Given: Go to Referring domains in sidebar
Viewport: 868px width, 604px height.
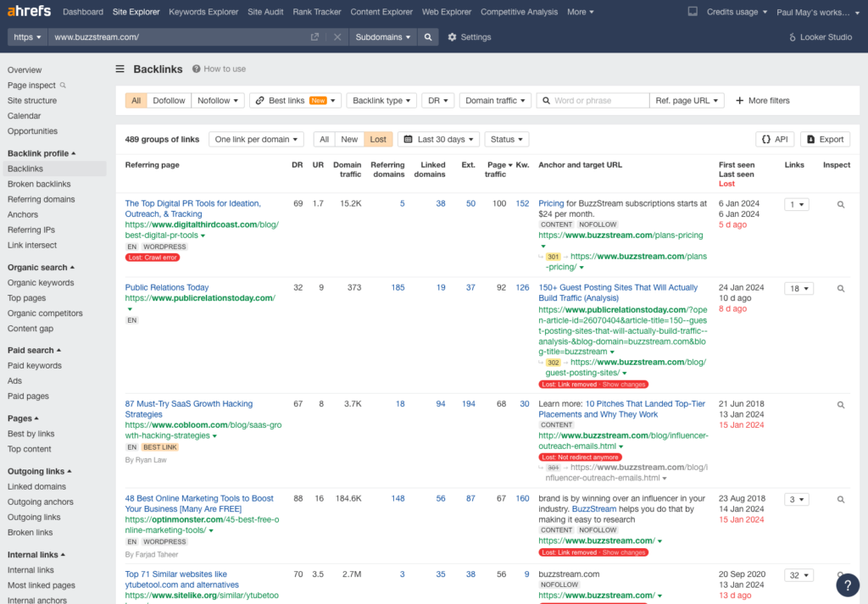Looking at the screenshot, I should pos(41,199).
